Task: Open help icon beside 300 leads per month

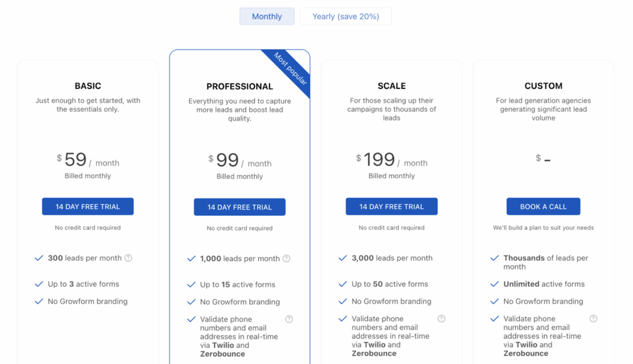Action: click(129, 258)
